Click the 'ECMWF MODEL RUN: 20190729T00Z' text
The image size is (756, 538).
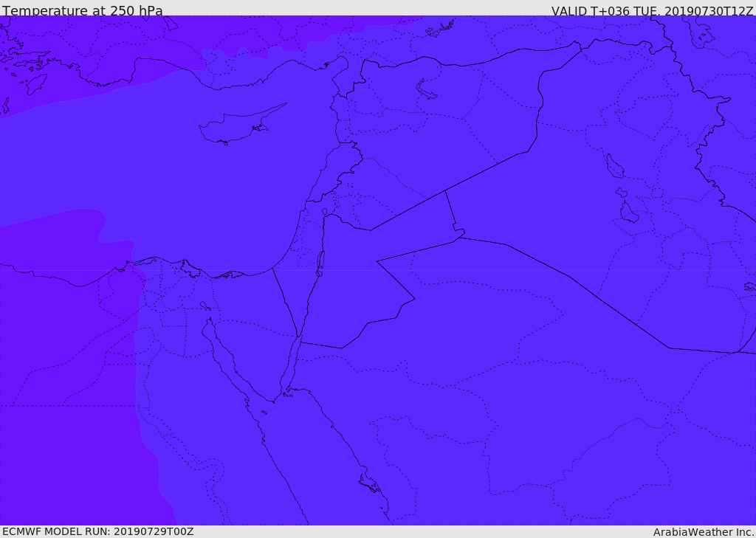98,531
